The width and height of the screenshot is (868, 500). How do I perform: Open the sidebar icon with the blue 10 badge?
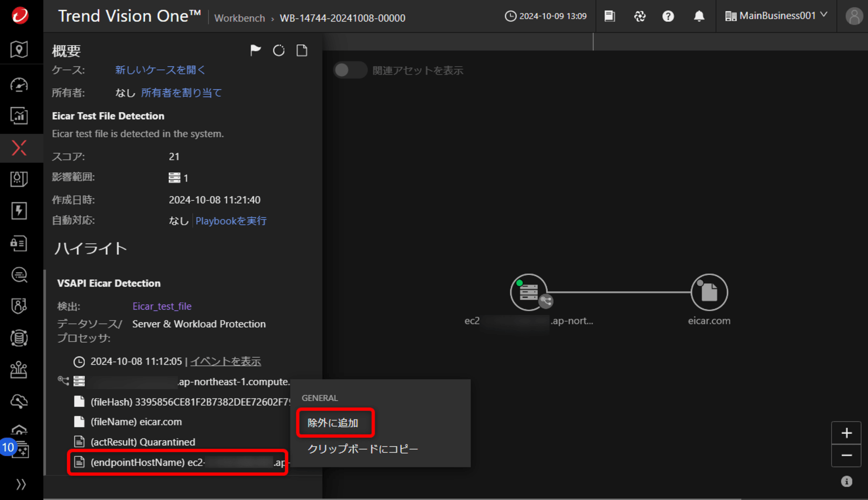(19, 449)
